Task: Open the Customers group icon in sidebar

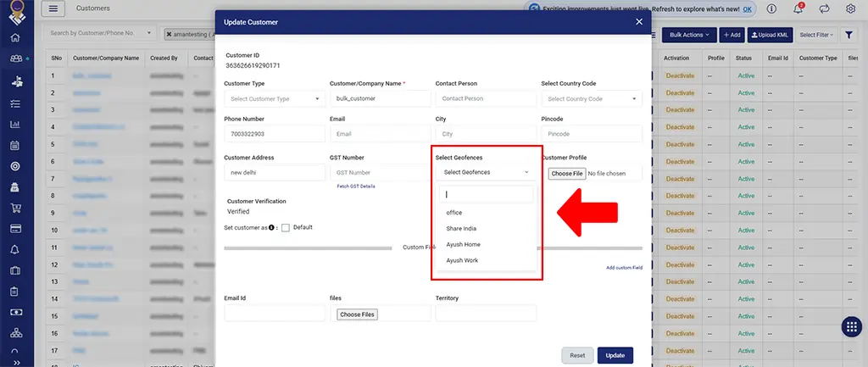Action: click(x=15, y=58)
